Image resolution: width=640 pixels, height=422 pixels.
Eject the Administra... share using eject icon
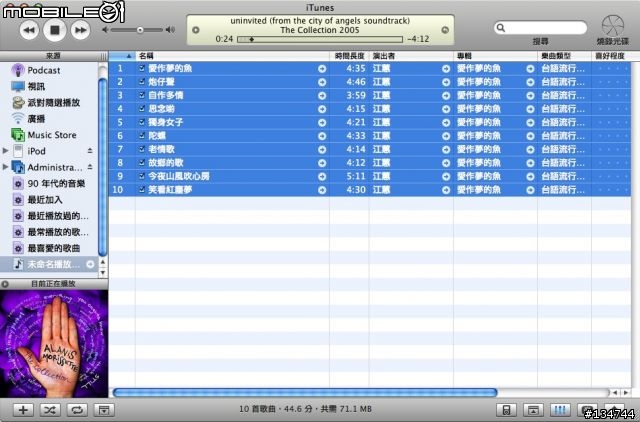click(90, 167)
